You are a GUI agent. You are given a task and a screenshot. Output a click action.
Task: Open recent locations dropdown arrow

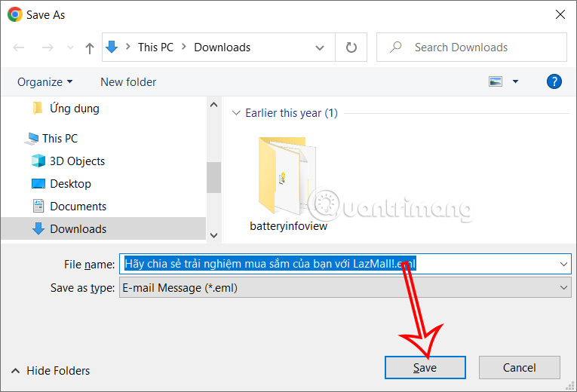point(70,47)
